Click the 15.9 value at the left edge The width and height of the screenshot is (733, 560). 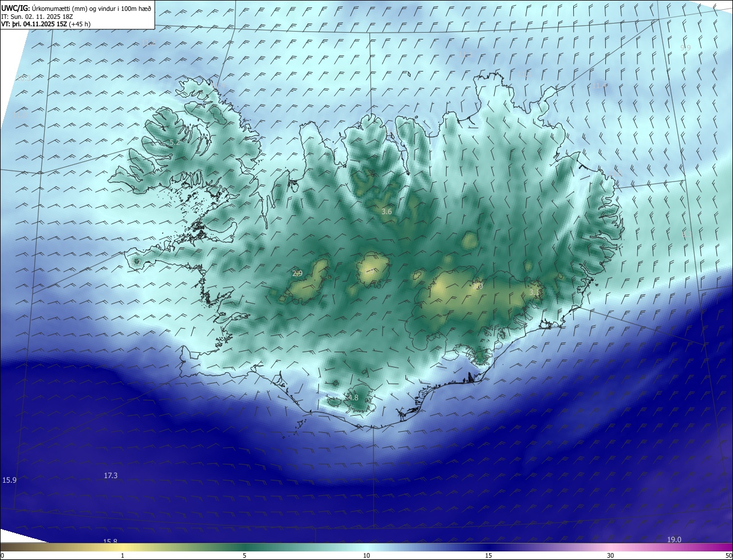pyautogui.click(x=10, y=480)
